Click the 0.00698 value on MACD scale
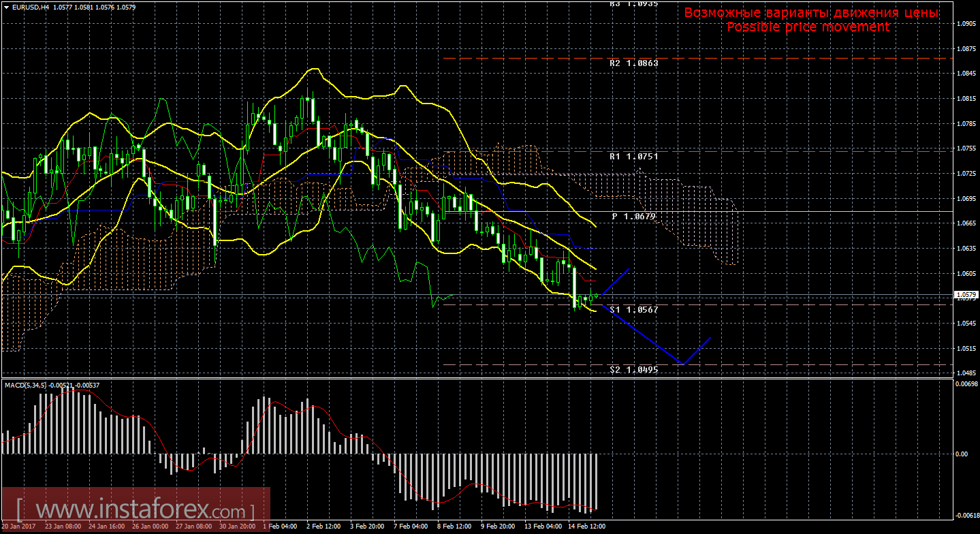Image resolution: width=980 pixels, height=534 pixels. tap(966, 385)
